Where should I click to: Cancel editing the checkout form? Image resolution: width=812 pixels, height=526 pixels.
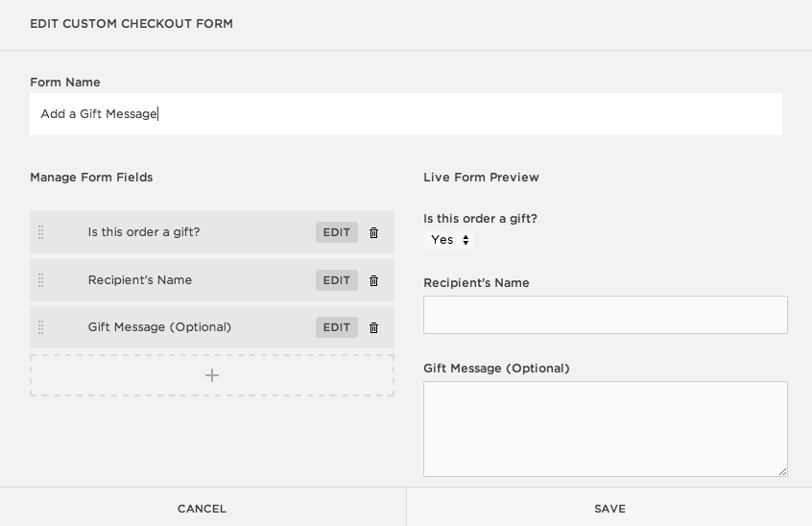[x=203, y=509]
